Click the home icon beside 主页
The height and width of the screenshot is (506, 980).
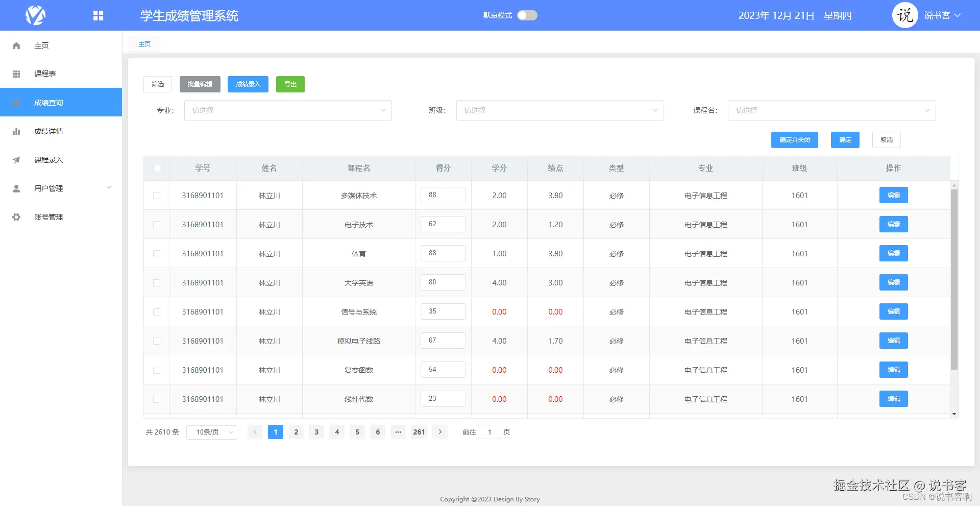[x=16, y=45]
